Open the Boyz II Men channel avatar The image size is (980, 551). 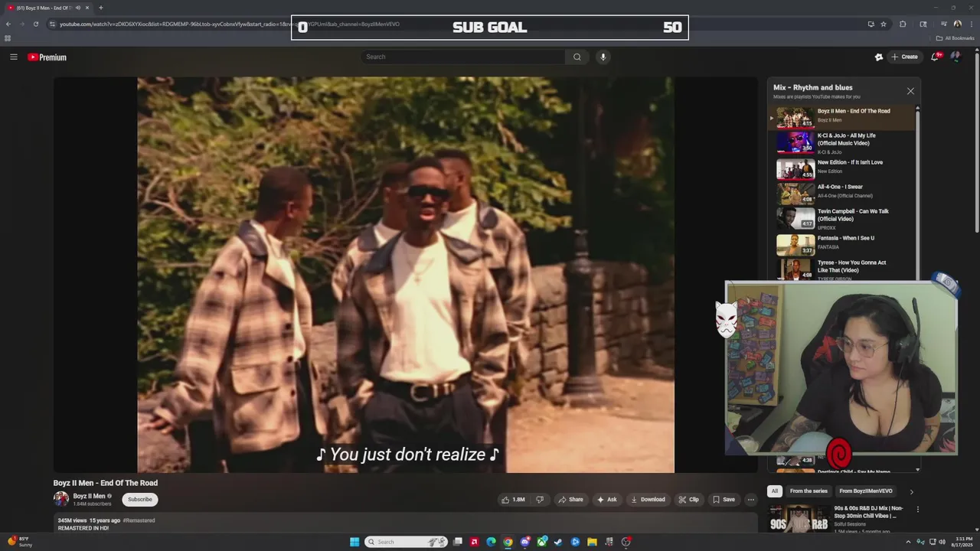[x=60, y=499]
